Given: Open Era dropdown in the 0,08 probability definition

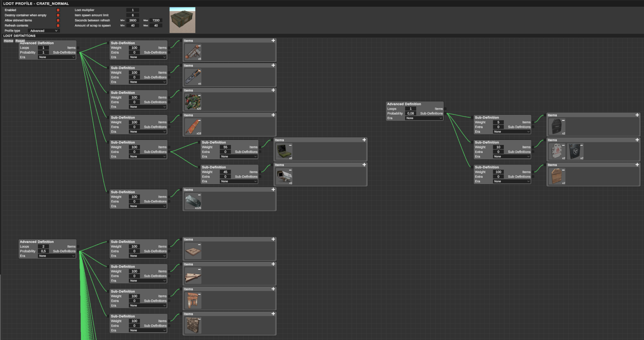Looking at the screenshot, I should 424,118.
